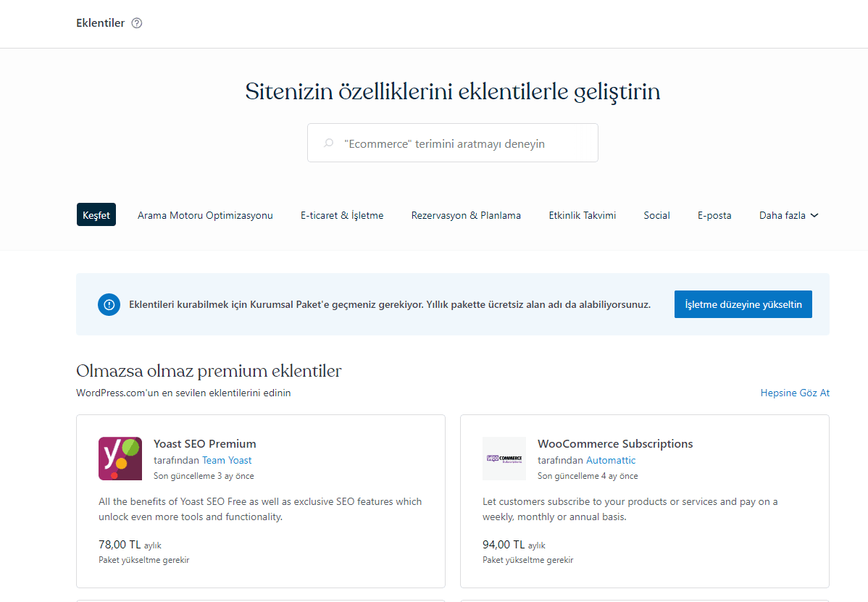868x602 pixels.
Task: Expand the Daha fazla categories dropdown
Action: click(x=788, y=215)
